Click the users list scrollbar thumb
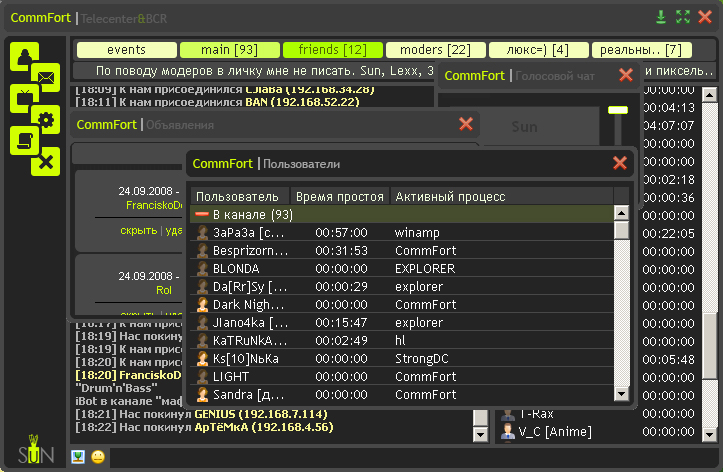723x472 pixels. tap(622, 230)
